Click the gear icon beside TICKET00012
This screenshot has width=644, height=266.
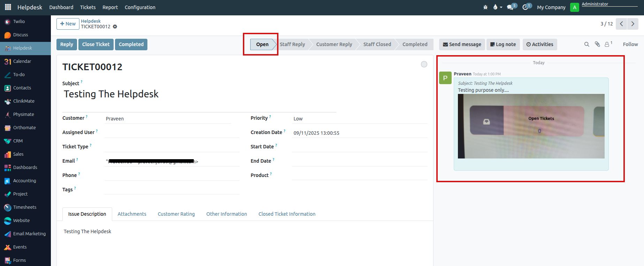point(115,27)
